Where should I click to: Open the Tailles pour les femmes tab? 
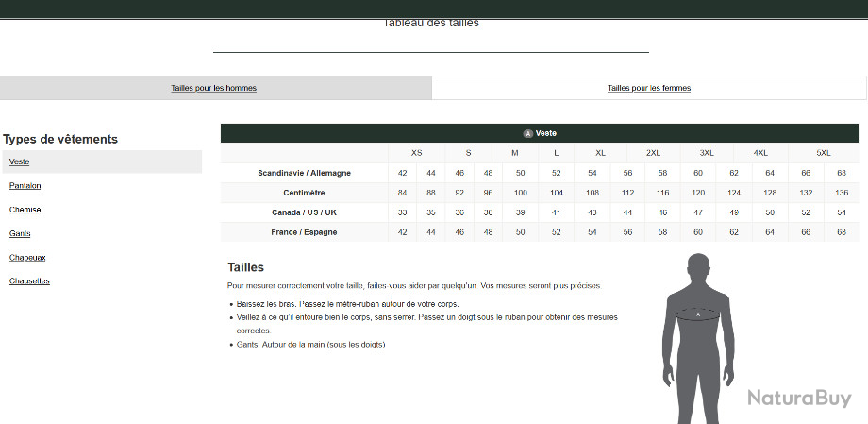649,88
